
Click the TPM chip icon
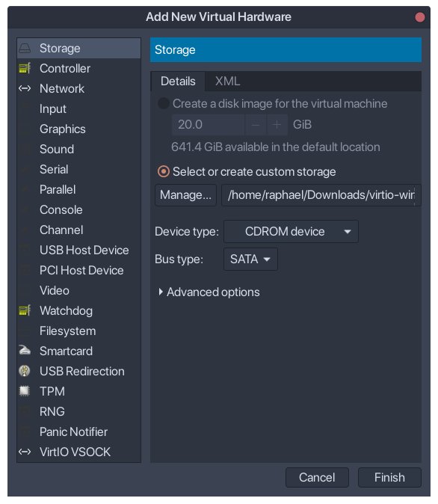coord(25,391)
